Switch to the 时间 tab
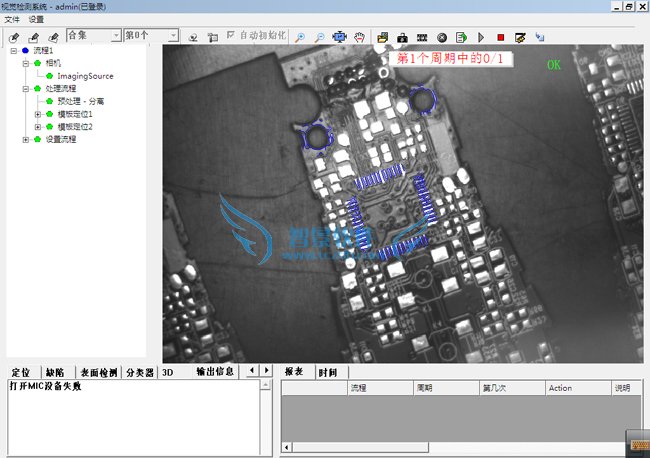 pos(327,372)
